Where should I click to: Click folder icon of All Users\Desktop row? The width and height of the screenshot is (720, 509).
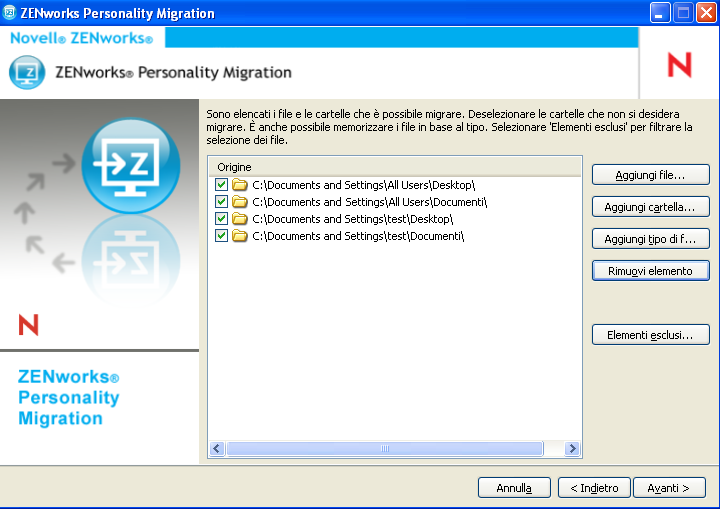tap(239, 185)
